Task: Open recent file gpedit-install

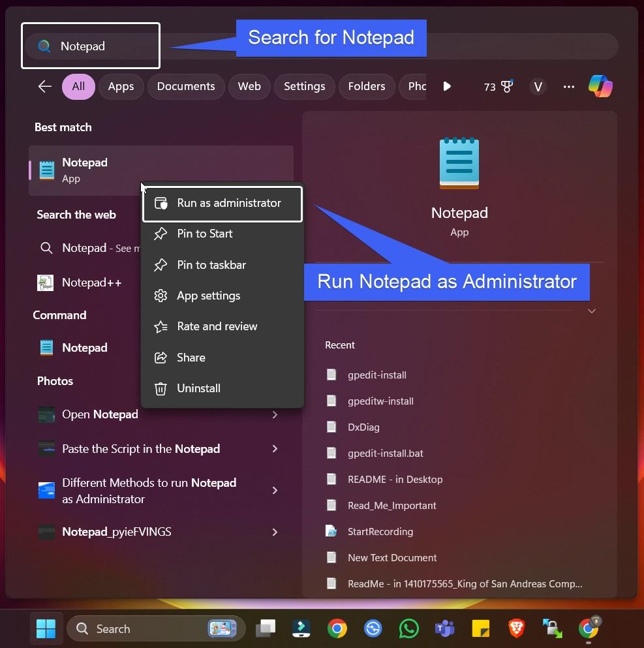Action: 377,375
